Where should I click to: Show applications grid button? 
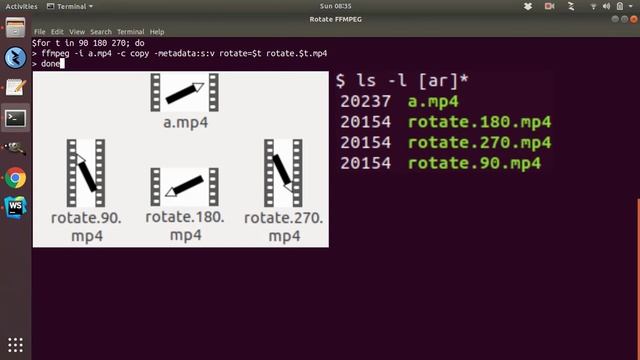coord(16,345)
